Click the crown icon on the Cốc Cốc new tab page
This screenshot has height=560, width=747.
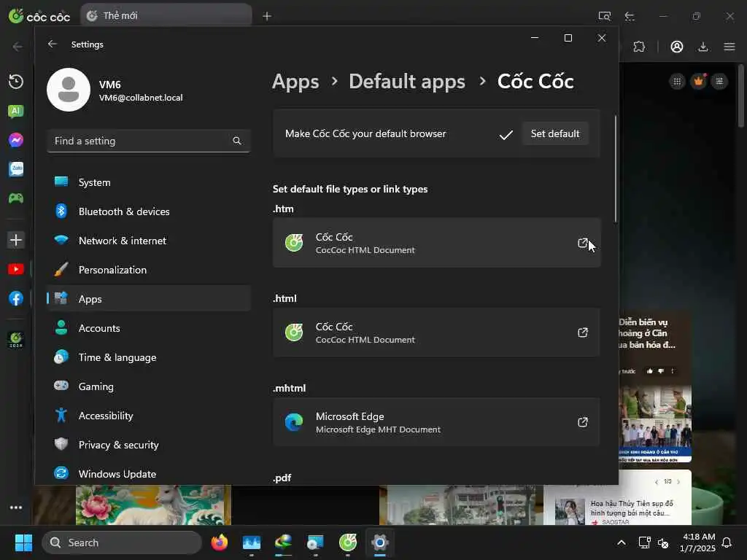698,82
